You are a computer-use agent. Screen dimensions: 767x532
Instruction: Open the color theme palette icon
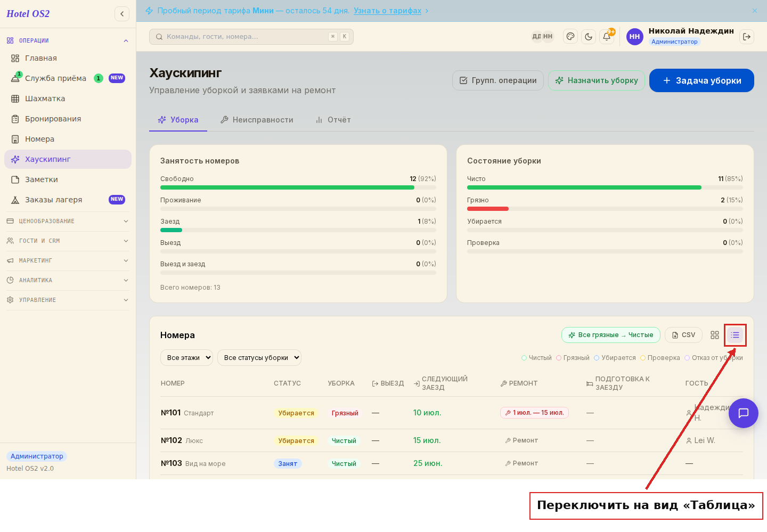[570, 37]
